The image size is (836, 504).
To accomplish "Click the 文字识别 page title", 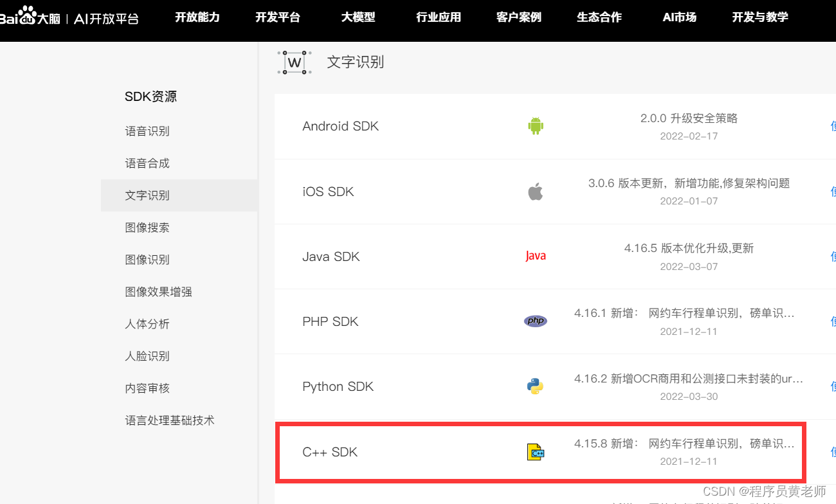I will pos(356,62).
